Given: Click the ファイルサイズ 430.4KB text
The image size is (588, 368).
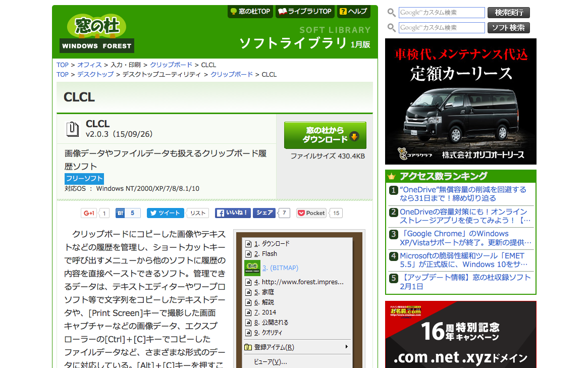Looking at the screenshot, I should (x=328, y=156).
